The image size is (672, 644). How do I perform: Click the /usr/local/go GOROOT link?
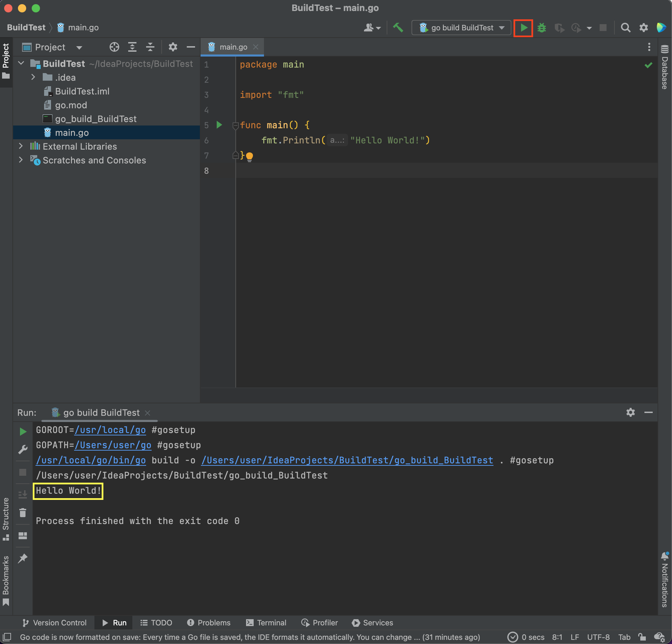click(x=110, y=430)
